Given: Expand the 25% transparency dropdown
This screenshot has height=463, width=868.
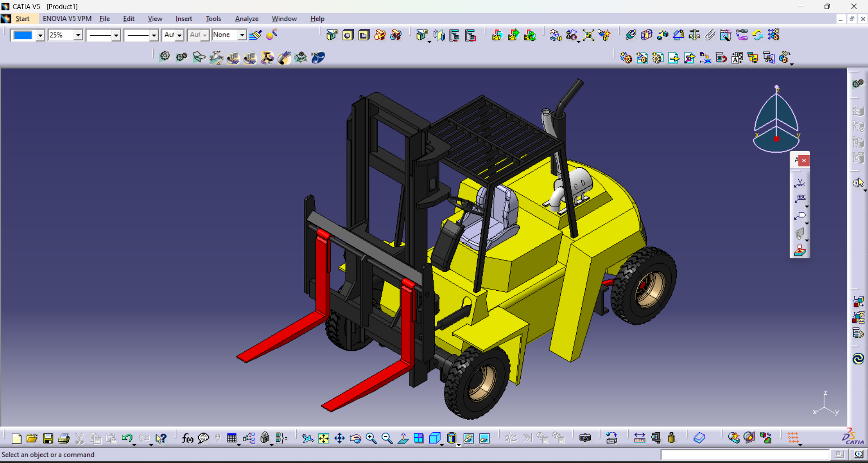Looking at the screenshot, I should [x=78, y=35].
